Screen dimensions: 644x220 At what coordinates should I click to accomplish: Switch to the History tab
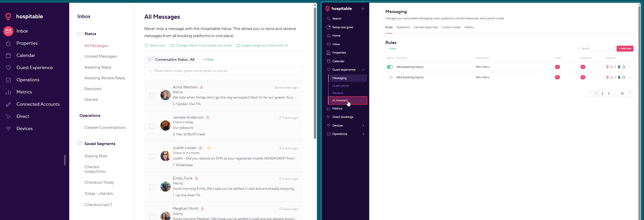coord(469,27)
